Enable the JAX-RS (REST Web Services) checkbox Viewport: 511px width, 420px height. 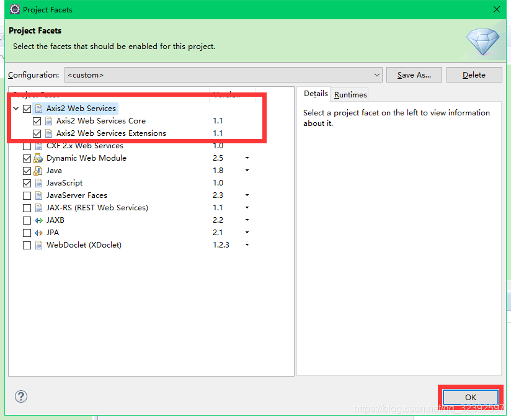click(27, 208)
